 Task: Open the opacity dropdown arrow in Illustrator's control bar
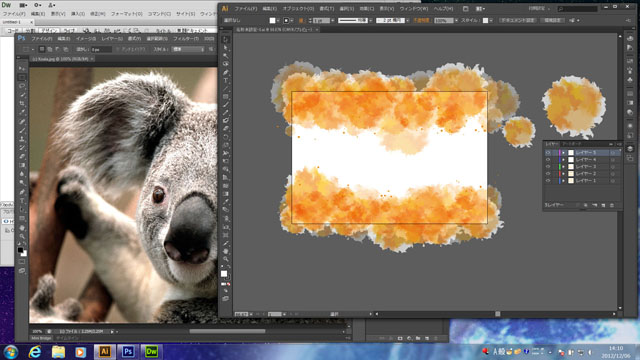(x=456, y=20)
